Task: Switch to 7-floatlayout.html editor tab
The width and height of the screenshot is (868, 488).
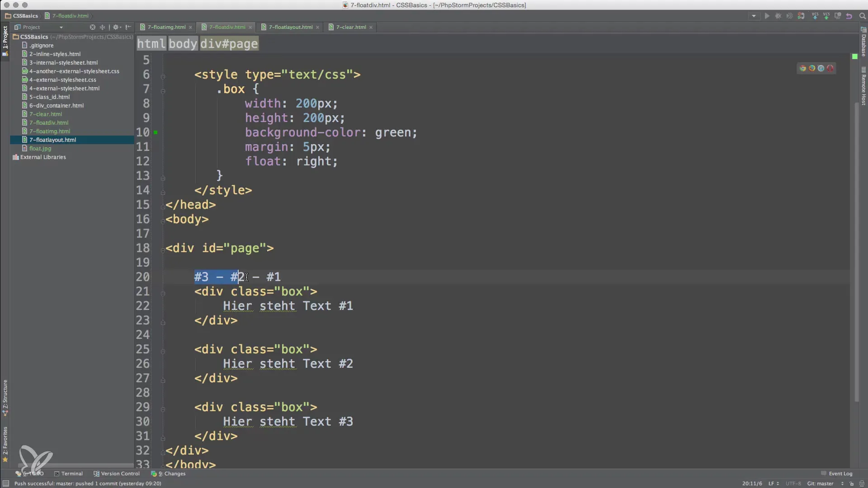Action: [x=291, y=27]
